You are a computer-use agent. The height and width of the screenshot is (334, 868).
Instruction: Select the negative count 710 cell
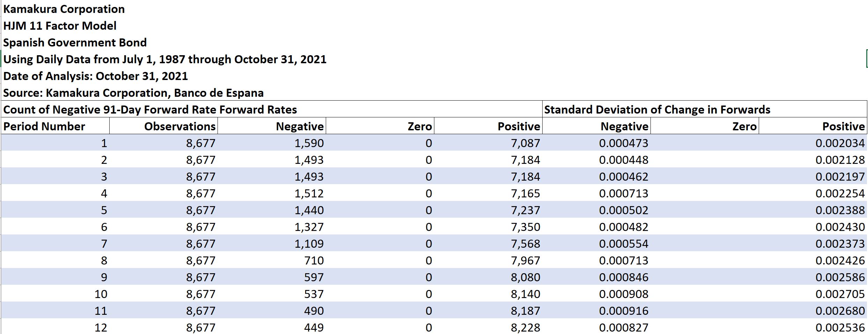click(x=272, y=260)
